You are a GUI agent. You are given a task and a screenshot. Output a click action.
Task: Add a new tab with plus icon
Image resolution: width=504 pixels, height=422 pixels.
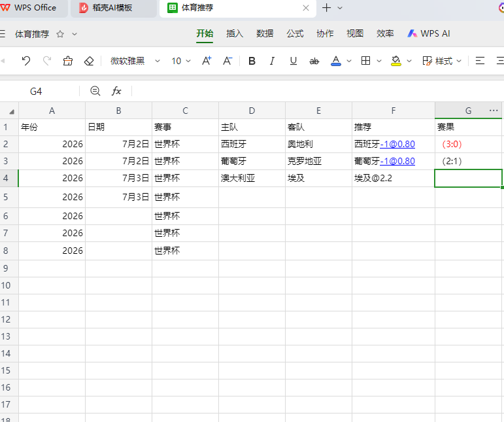pyautogui.click(x=326, y=8)
